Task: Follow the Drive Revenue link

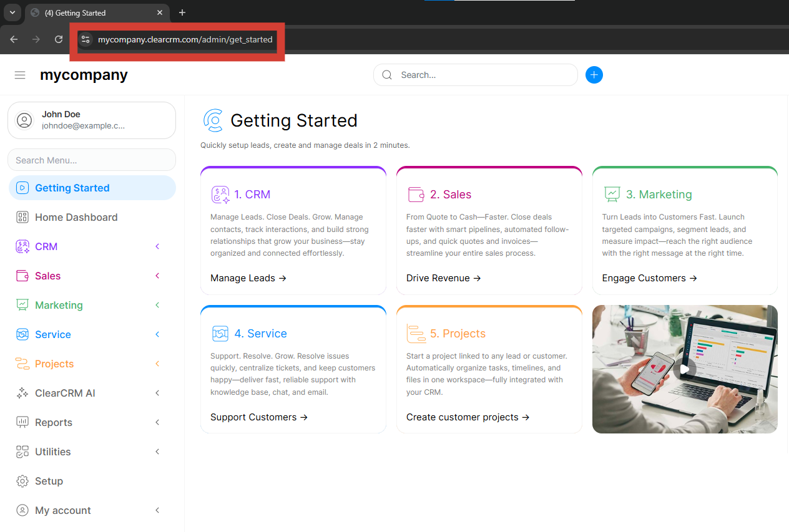Action: [444, 278]
